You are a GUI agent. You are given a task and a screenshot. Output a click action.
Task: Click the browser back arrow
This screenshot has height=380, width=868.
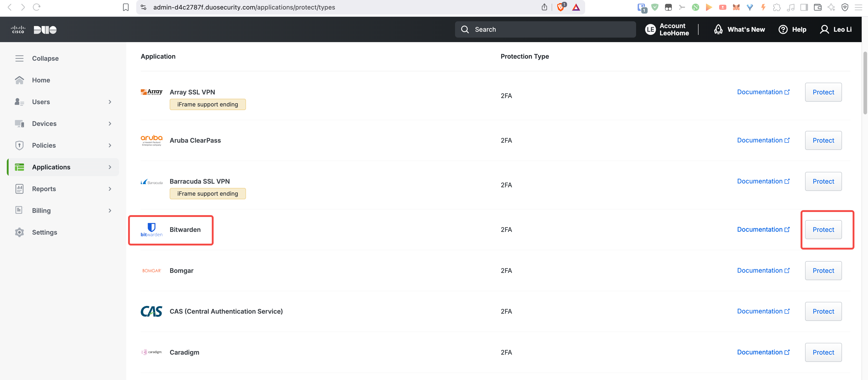[10, 7]
